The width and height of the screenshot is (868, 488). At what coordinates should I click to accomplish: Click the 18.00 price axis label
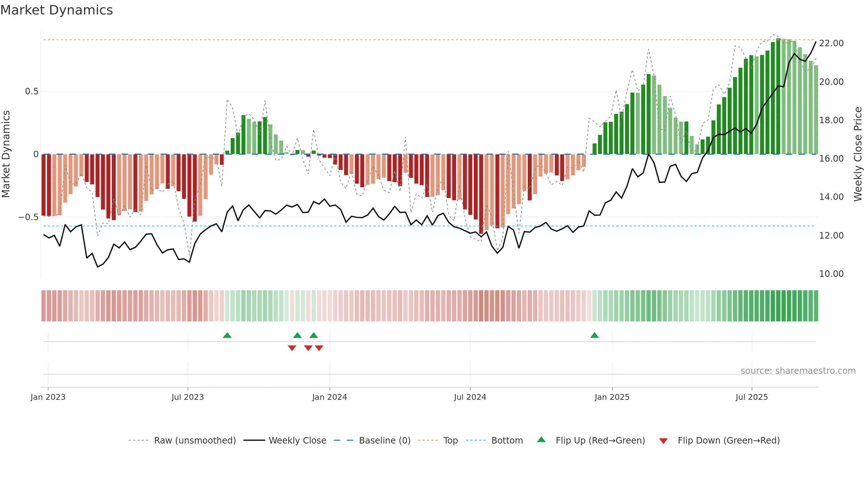click(x=831, y=120)
